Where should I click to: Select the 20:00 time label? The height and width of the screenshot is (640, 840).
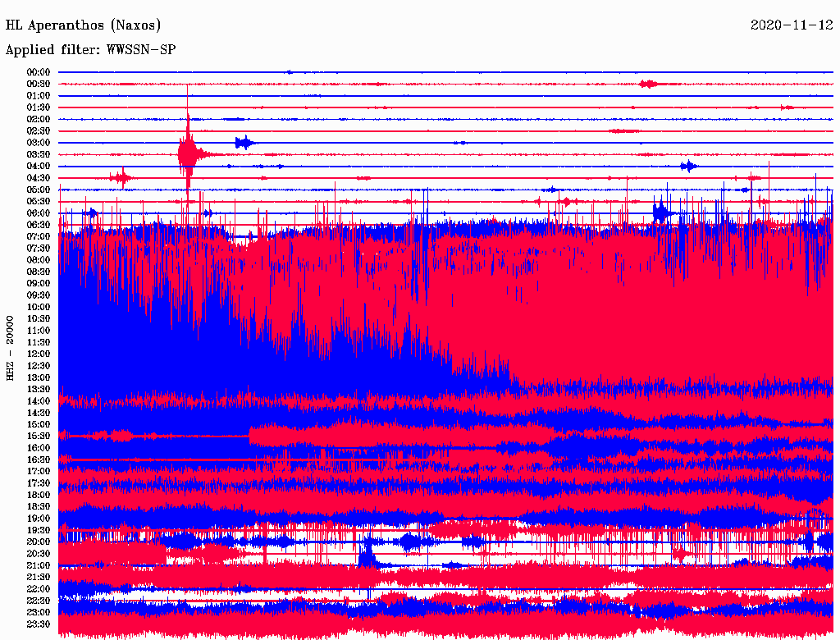(39, 542)
